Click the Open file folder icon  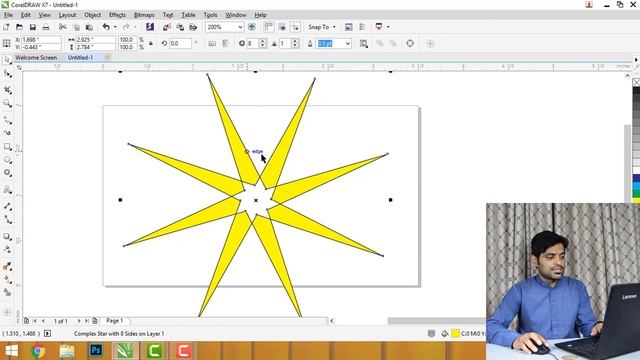pyautogui.click(x=19, y=27)
